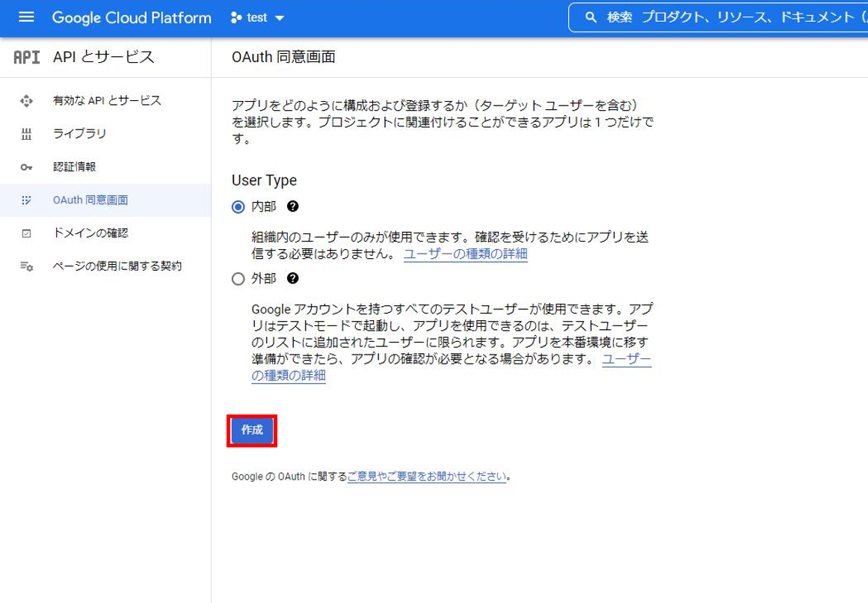
Task: Click the 認証情報 key icon
Action: click(25, 167)
